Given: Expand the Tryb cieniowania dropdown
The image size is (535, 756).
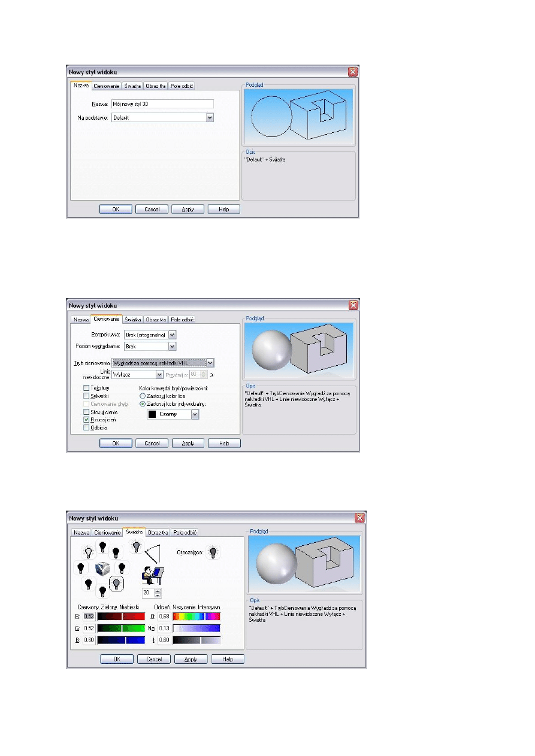Looking at the screenshot, I should (x=210, y=363).
